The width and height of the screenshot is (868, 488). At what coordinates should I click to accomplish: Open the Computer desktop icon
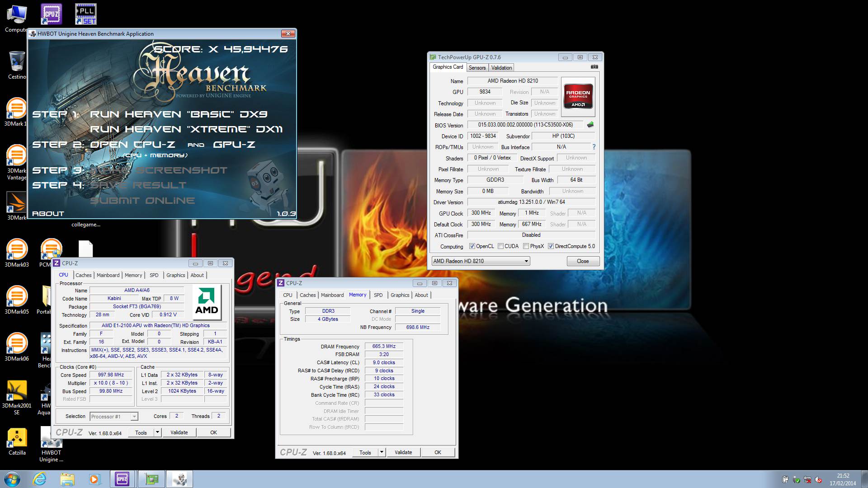[x=17, y=19]
